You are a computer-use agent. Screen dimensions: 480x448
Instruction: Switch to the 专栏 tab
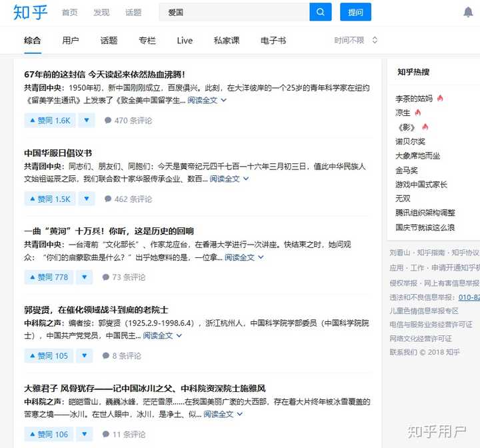click(x=147, y=41)
